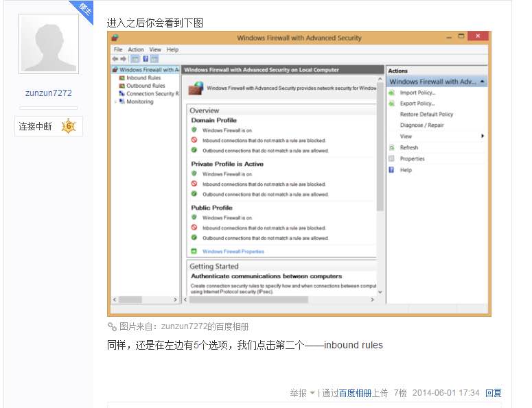
Task: Open zunzun7272 user profile link
Action: click(x=49, y=93)
